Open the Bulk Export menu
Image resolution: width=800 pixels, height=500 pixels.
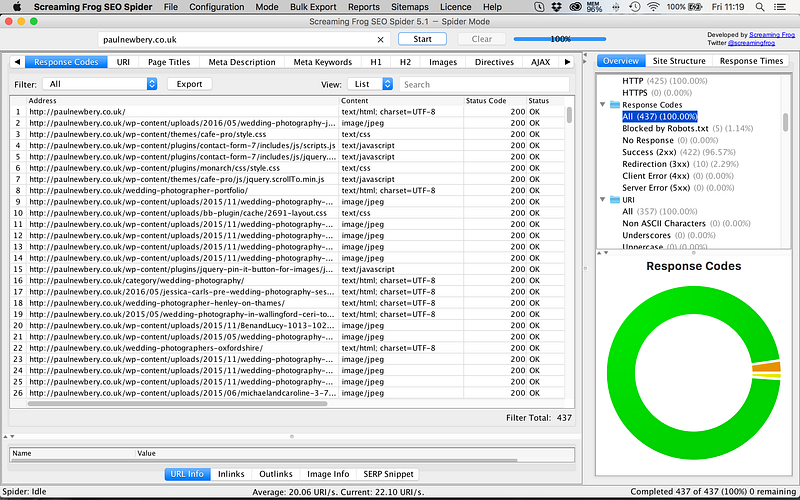coord(313,7)
